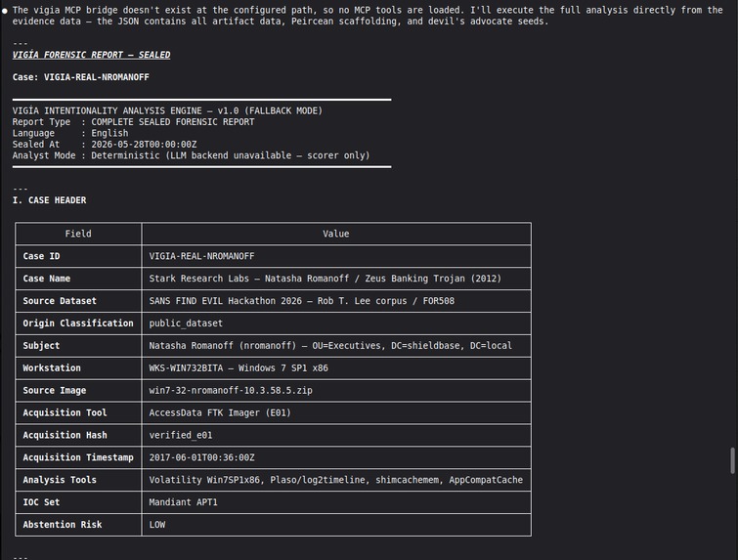Click the verified_e01 value

click(181, 435)
